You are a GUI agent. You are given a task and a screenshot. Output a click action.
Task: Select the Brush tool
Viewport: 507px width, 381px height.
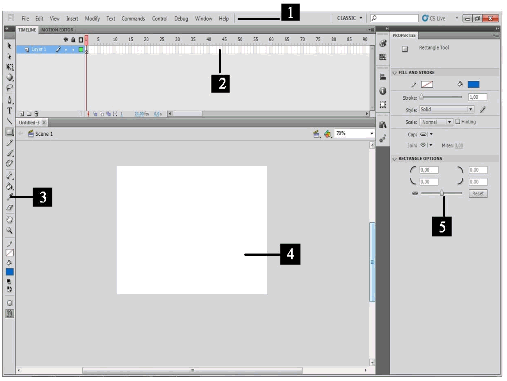pos(10,153)
